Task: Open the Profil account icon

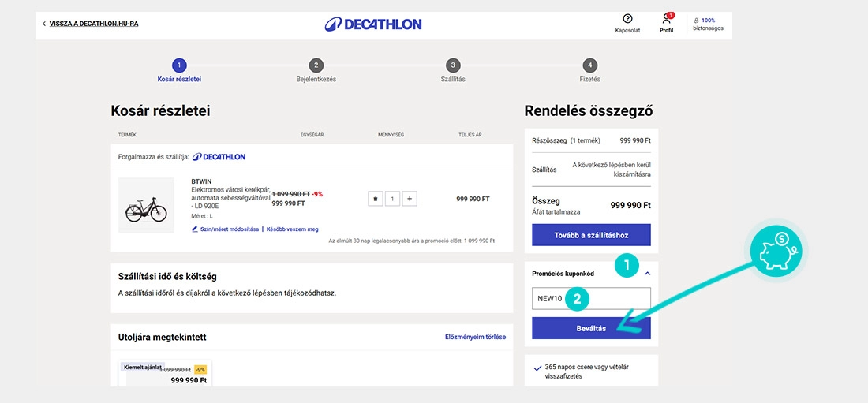Action: (x=667, y=23)
